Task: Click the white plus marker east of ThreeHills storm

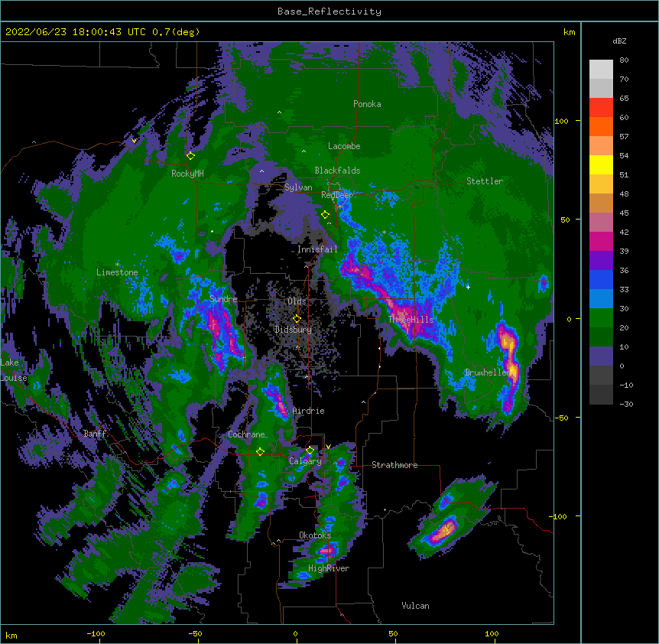Action: (x=468, y=287)
